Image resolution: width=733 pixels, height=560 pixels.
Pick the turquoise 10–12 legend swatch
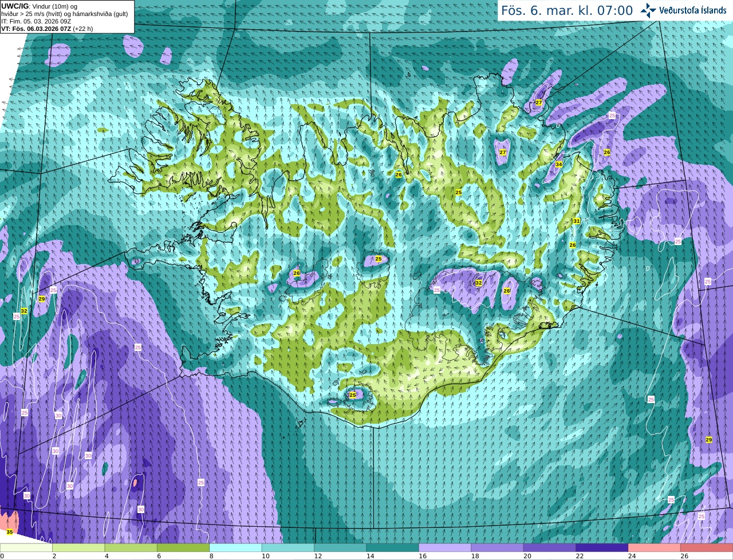coord(288,548)
